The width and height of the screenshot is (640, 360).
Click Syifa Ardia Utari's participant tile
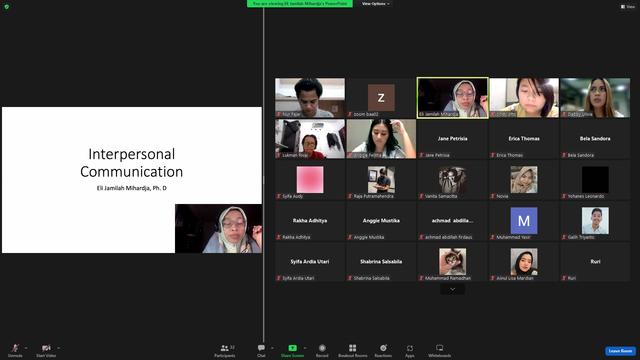click(310, 262)
